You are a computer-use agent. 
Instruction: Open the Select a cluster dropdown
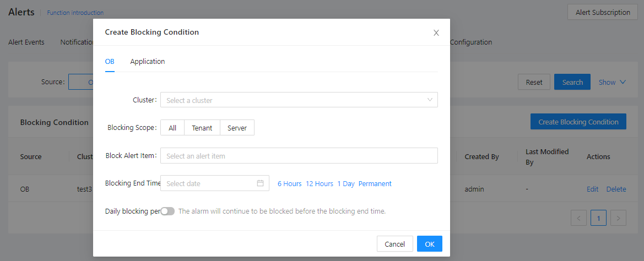point(292,100)
